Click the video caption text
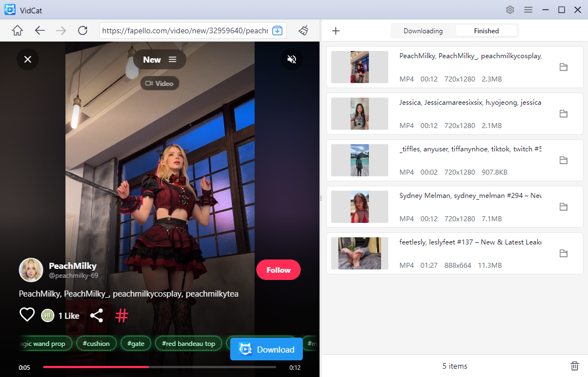The image size is (588, 377). (129, 294)
